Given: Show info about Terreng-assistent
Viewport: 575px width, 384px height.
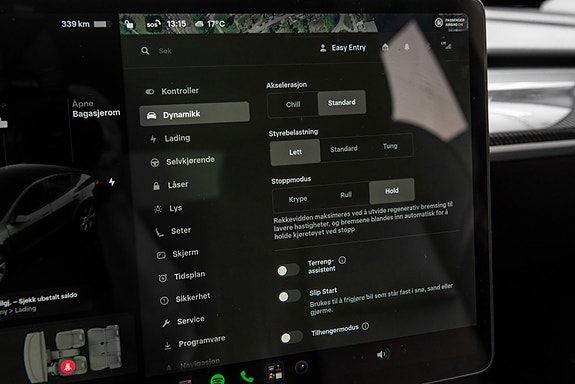Looking at the screenshot, I should pyautogui.click(x=342, y=260).
